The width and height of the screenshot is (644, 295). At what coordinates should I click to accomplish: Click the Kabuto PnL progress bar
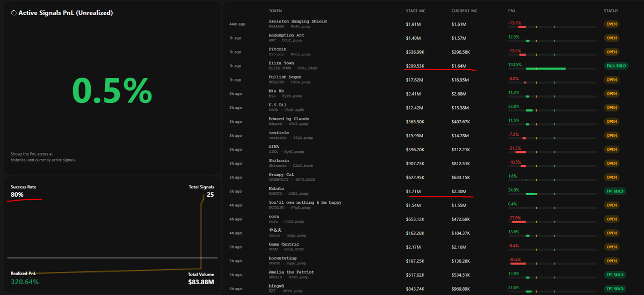(x=552, y=194)
